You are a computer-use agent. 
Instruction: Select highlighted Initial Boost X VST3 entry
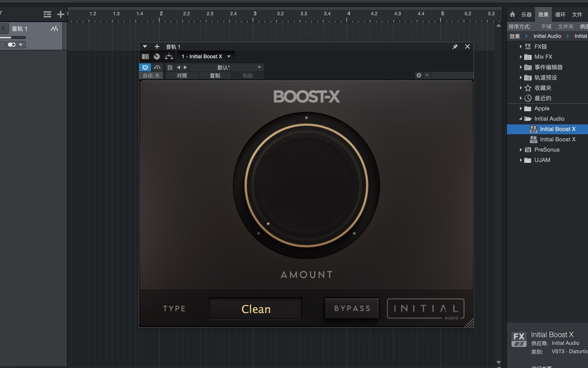547,129
